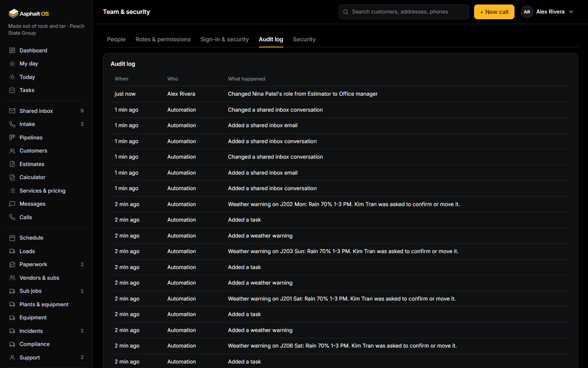This screenshot has width=588, height=368.
Task: Select the Security tab
Action: pos(304,39)
